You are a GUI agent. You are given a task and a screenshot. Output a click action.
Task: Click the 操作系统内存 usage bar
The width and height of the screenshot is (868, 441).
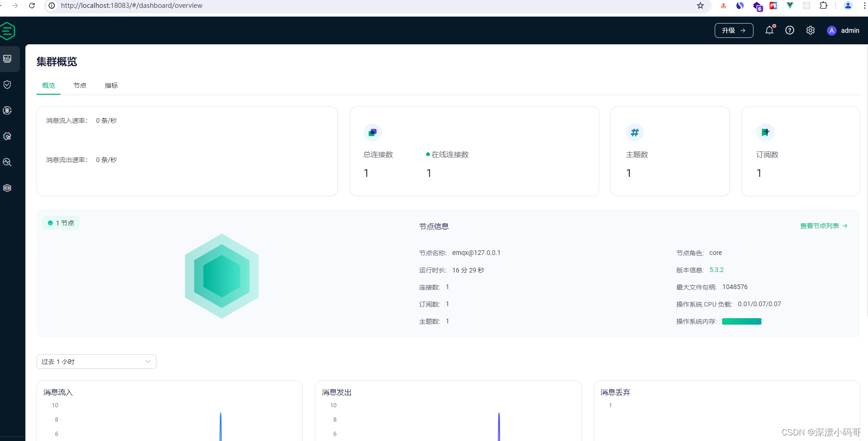click(742, 321)
